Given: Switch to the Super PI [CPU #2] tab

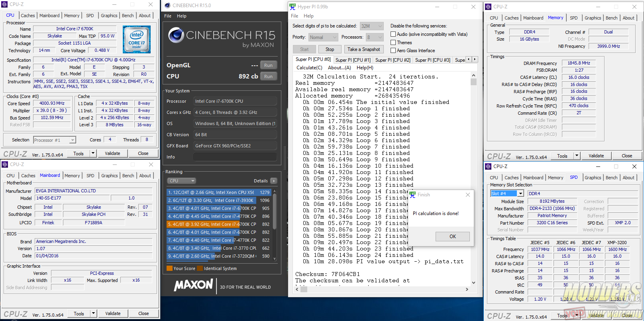Looking at the screenshot, I should tap(393, 60).
